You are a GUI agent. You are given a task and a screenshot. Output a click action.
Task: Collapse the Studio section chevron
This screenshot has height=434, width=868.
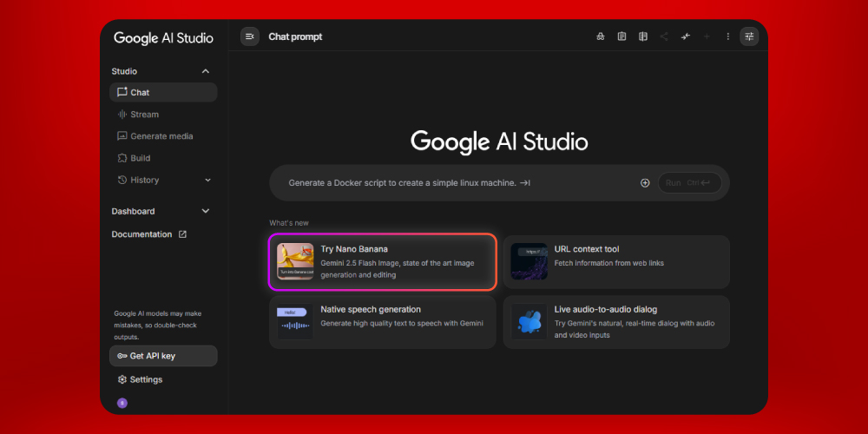206,71
